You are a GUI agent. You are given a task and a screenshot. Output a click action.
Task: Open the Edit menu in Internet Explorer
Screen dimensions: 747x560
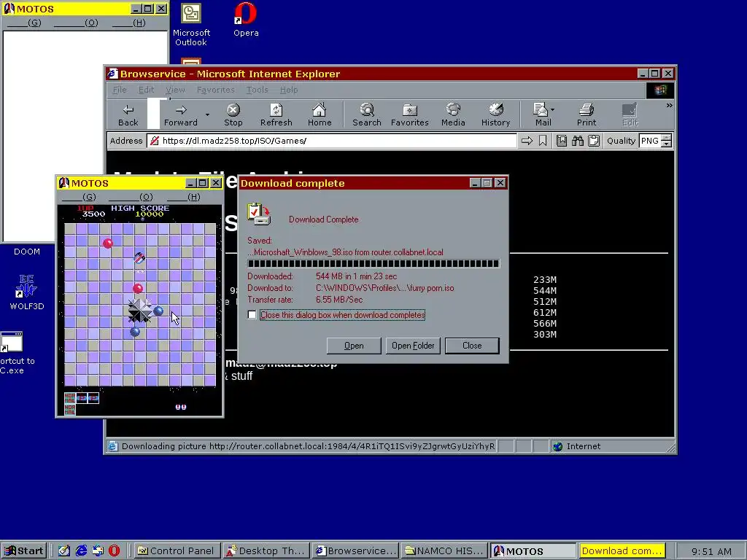(146, 90)
